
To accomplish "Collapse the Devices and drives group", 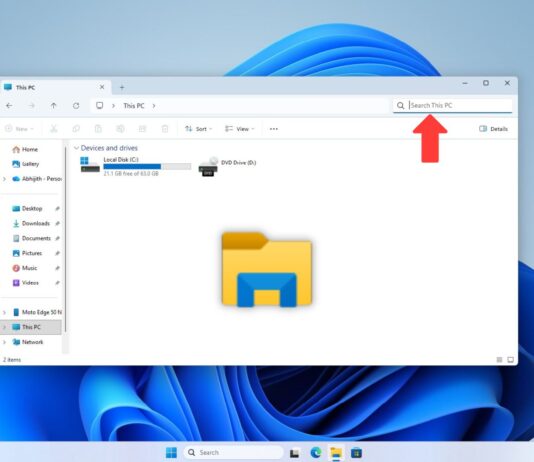I will 77,148.
